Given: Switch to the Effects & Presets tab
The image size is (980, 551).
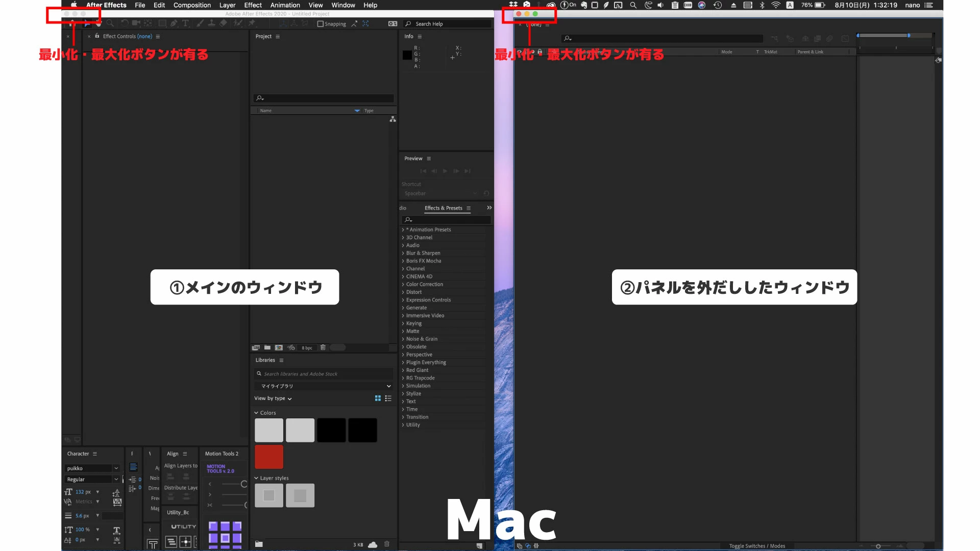Looking at the screenshot, I should (443, 208).
